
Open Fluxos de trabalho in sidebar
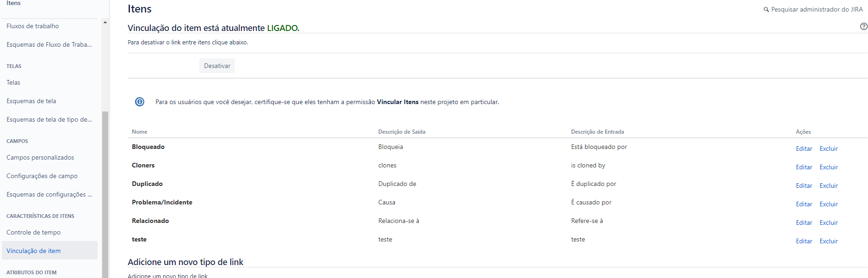[x=33, y=26]
